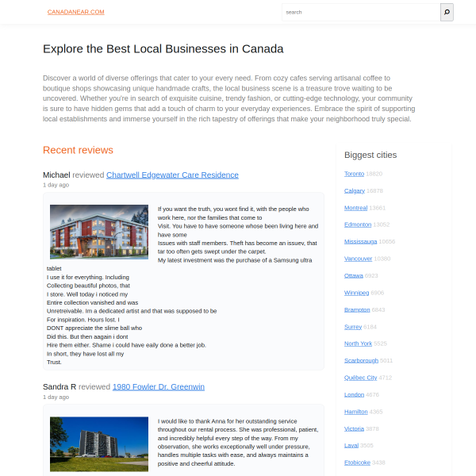The image size is (476, 476).
Task: Open the Surrey city link
Action: (x=353, y=327)
